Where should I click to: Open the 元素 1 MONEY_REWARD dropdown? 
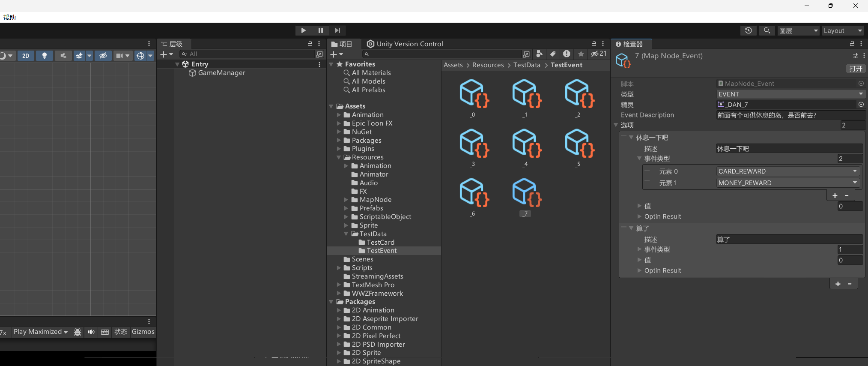coord(787,183)
